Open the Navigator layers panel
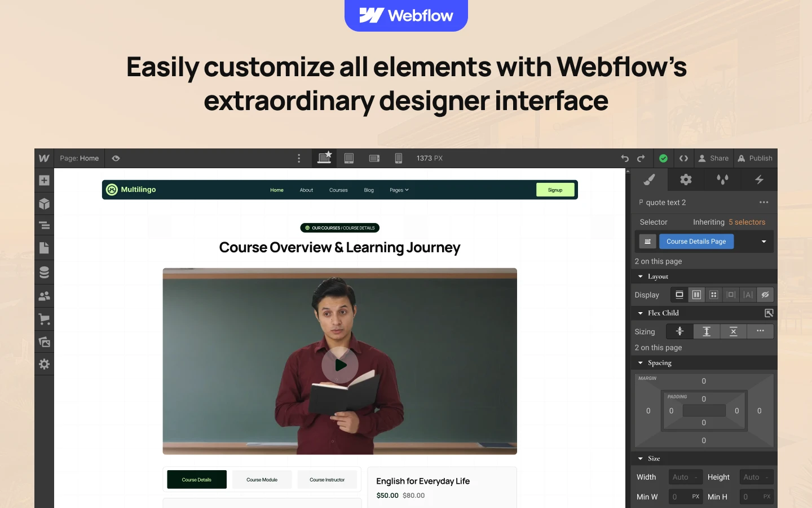812x508 pixels. (x=44, y=226)
